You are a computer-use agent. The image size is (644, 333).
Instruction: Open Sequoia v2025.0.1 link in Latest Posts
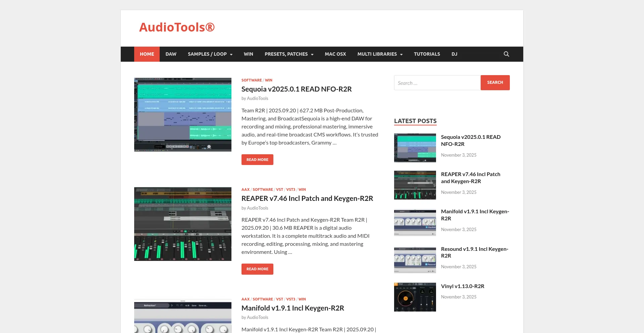[471, 141]
